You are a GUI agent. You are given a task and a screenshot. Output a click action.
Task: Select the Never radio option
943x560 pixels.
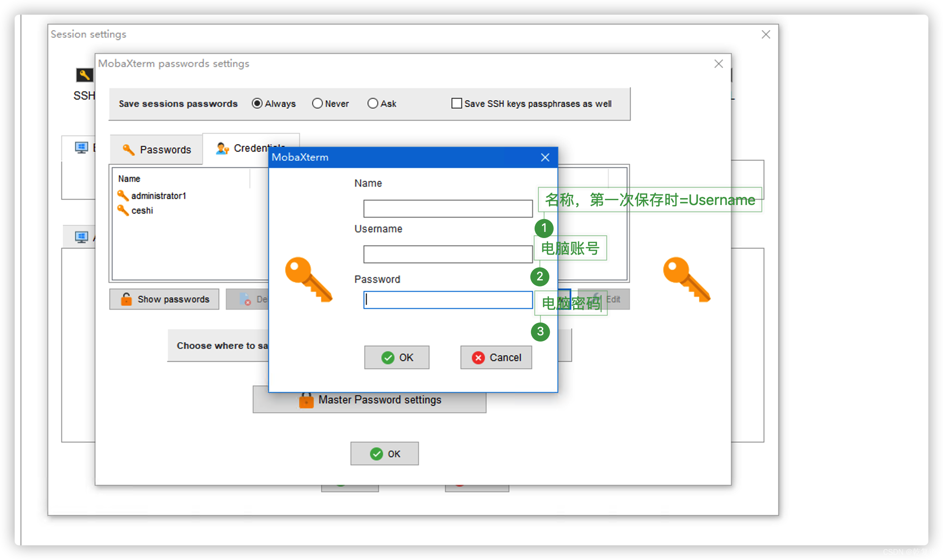(x=317, y=104)
